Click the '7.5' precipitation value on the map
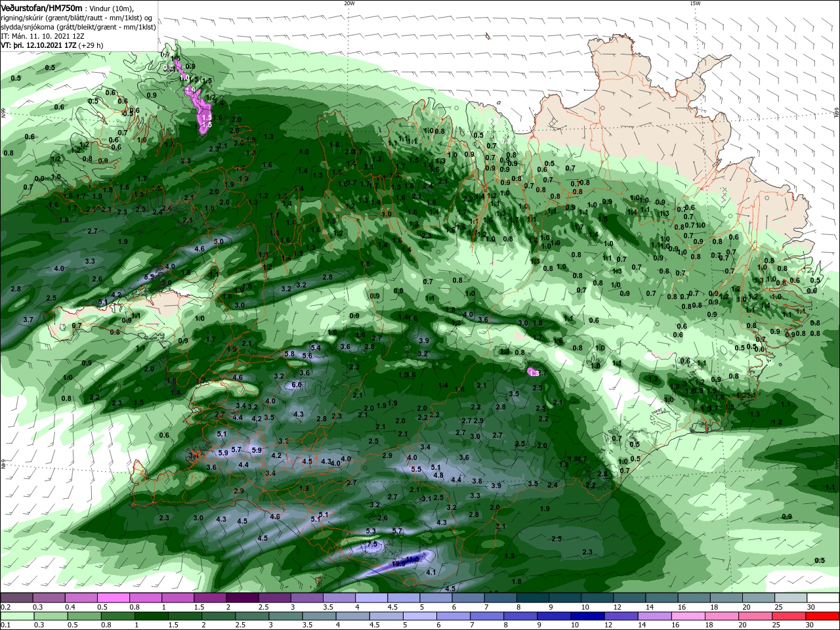 [x=372, y=544]
